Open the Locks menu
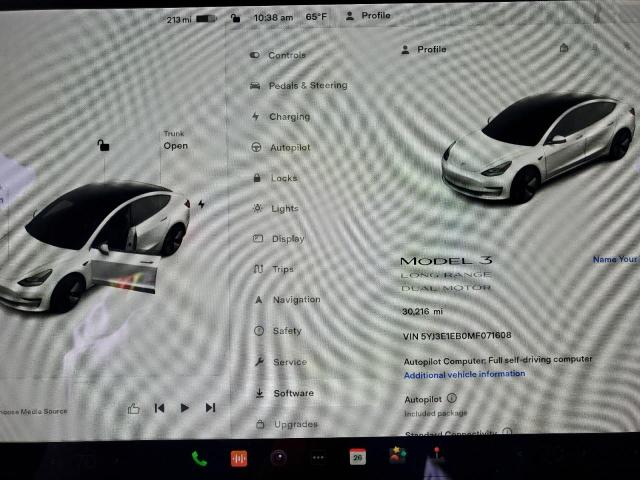Image resolution: width=640 pixels, height=480 pixels. pyautogui.click(x=276, y=178)
